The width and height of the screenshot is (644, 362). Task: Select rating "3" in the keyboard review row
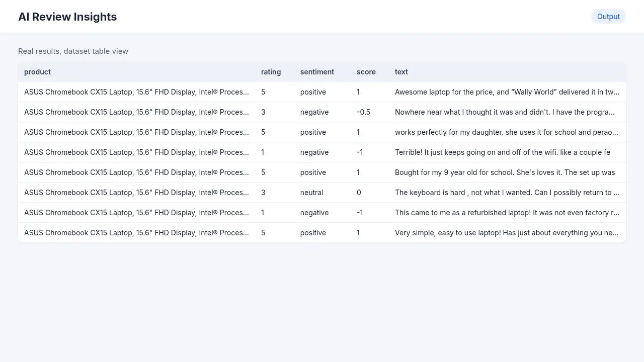(x=263, y=193)
